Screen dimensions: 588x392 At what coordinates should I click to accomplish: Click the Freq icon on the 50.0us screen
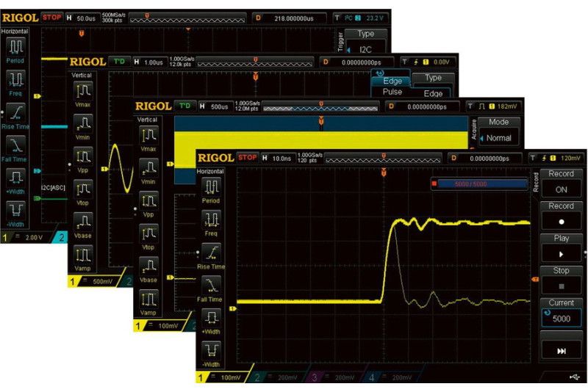point(15,83)
